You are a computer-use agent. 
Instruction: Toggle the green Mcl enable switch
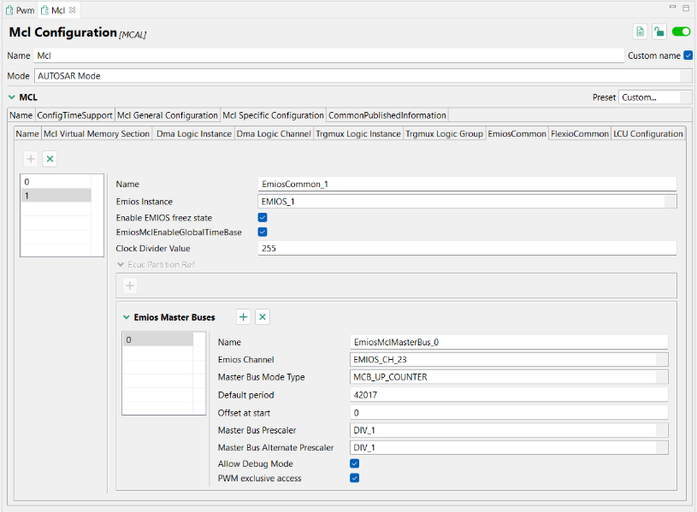pyautogui.click(x=681, y=32)
